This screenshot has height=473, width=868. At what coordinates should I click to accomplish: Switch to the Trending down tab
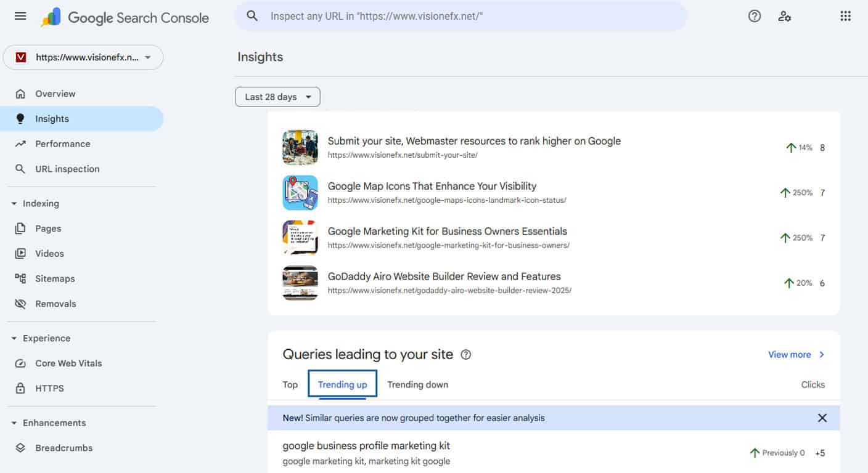pyautogui.click(x=417, y=384)
